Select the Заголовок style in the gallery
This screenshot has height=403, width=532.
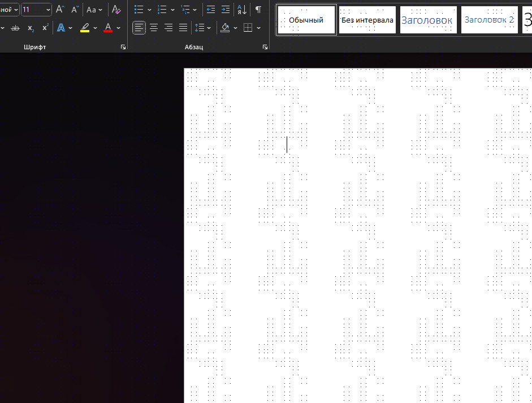[x=427, y=20]
